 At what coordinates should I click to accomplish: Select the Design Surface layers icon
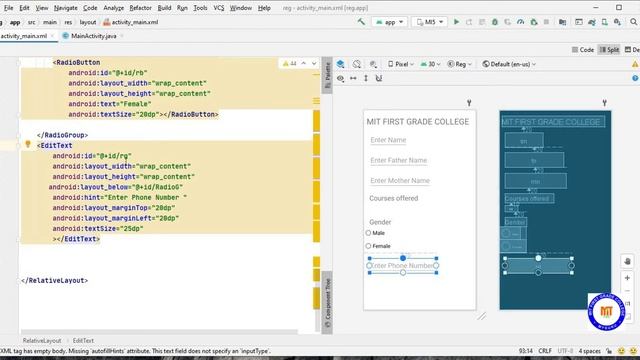[340, 64]
